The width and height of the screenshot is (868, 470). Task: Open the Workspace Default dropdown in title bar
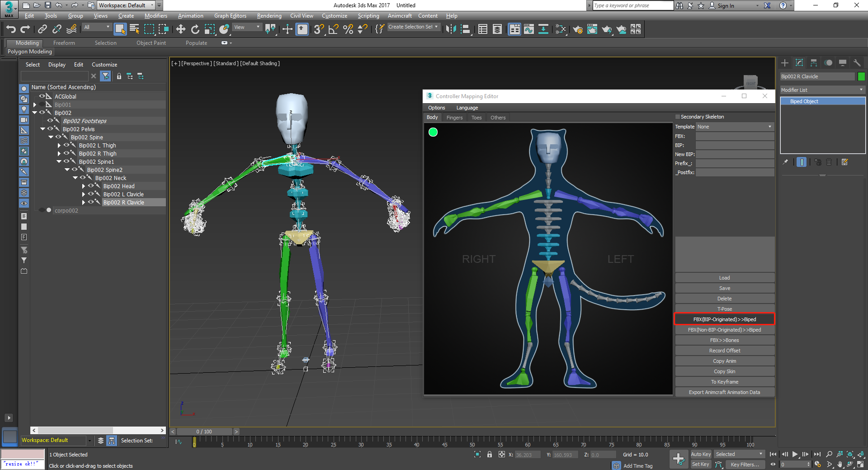pyautogui.click(x=127, y=5)
